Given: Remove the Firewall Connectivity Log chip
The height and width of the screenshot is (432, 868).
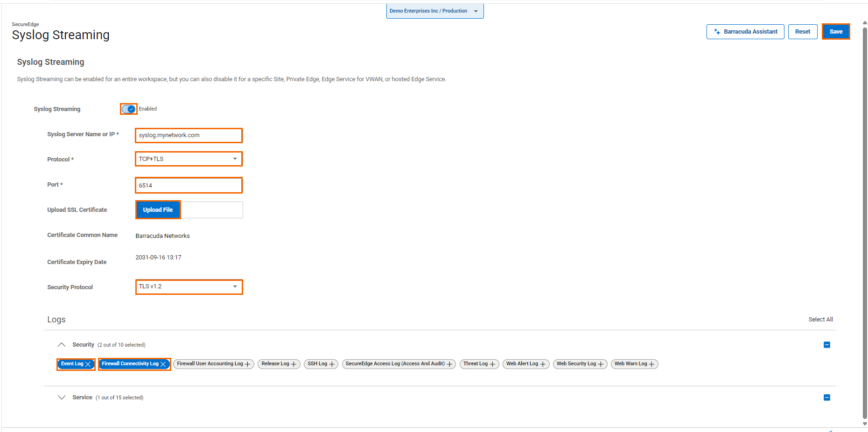Looking at the screenshot, I should coord(164,364).
